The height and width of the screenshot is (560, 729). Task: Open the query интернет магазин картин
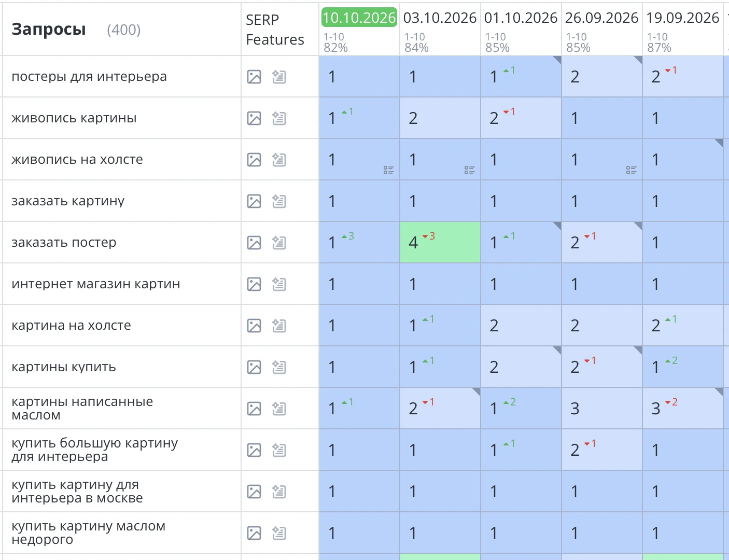pyautogui.click(x=96, y=284)
